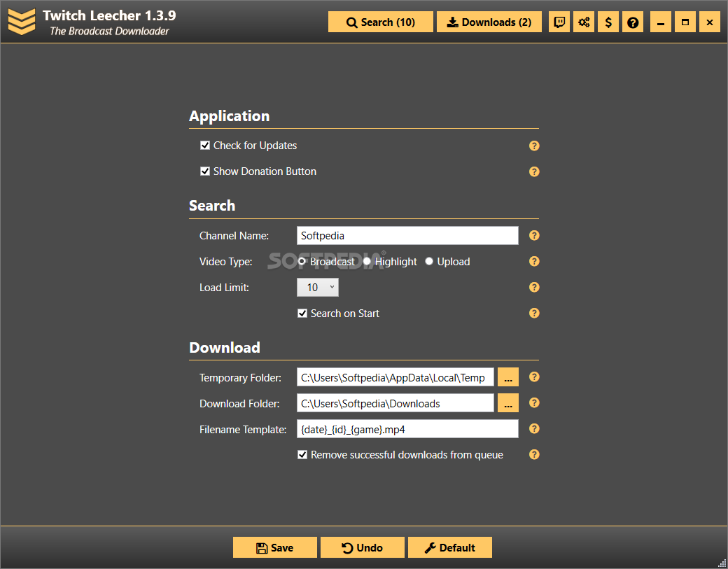Open the Load Limit dropdown
Viewport: 728px width, 569px height.
coord(318,287)
